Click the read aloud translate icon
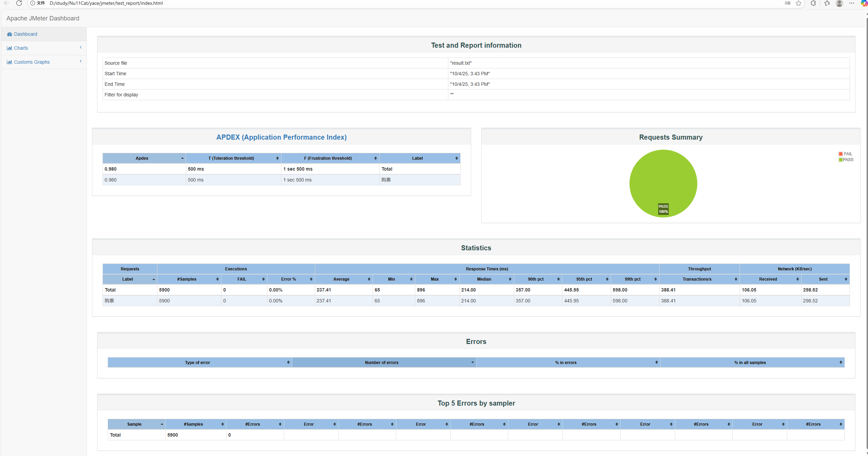Screen dimensions: 868x456 787,3
